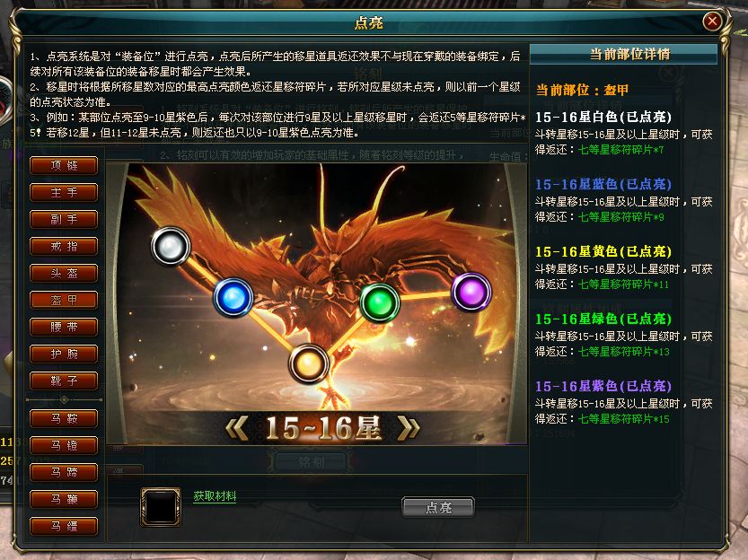Go to next star tier arrow

click(x=409, y=427)
